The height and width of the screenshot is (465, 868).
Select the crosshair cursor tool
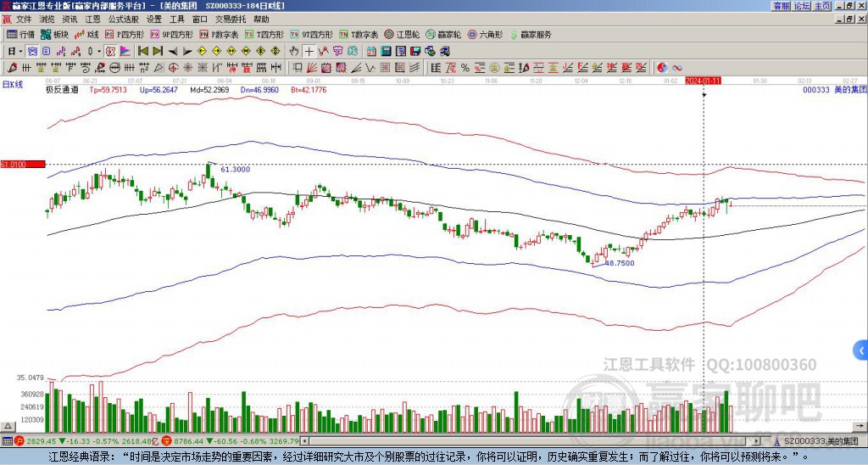309,52
